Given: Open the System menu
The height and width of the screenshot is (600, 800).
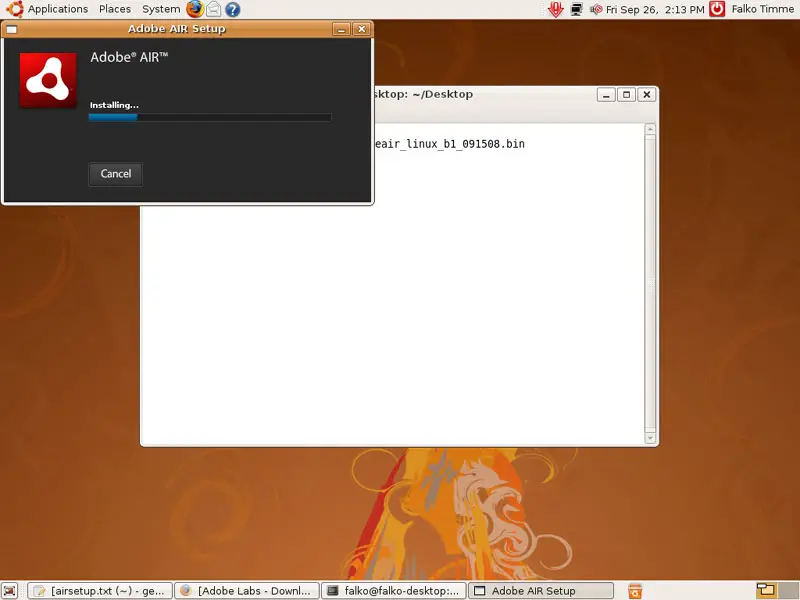Looking at the screenshot, I should pos(161,9).
